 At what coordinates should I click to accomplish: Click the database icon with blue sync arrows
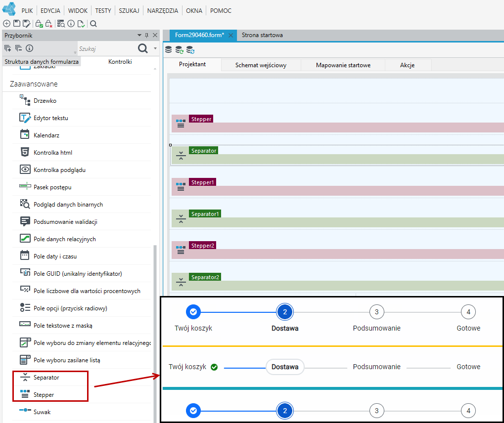point(190,49)
